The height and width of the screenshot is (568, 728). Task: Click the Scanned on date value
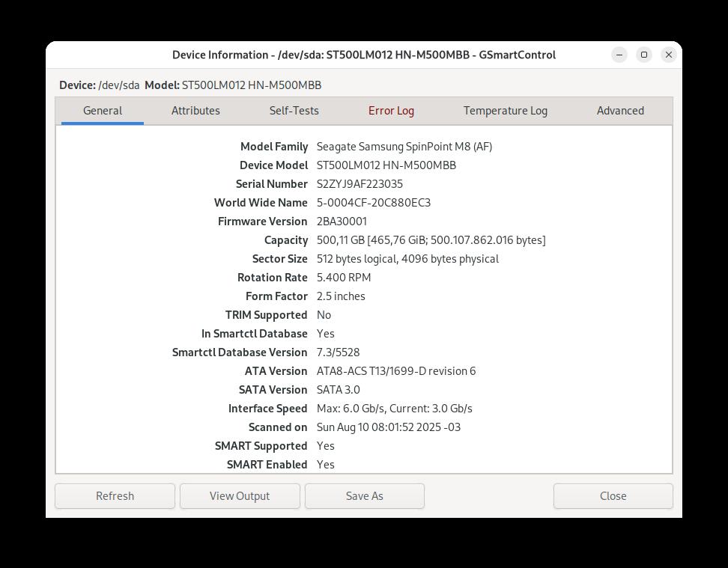[389, 427]
